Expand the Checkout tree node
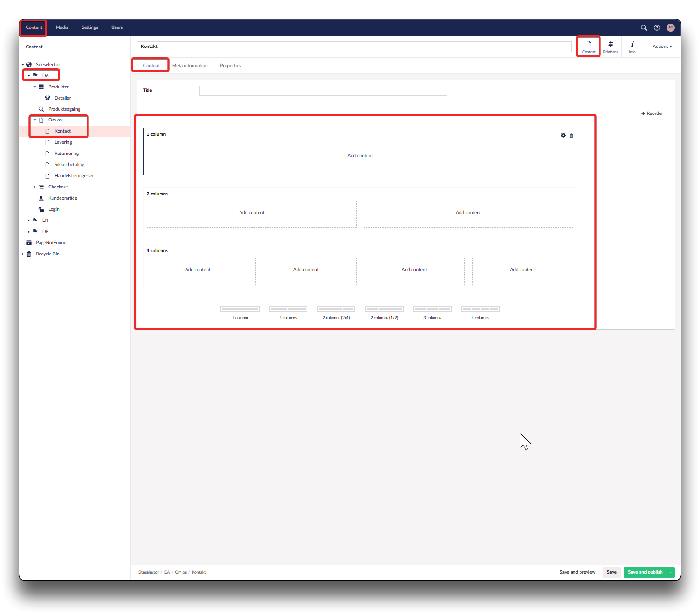Viewport: 700px width, 614px height. (x=34, y=187)
